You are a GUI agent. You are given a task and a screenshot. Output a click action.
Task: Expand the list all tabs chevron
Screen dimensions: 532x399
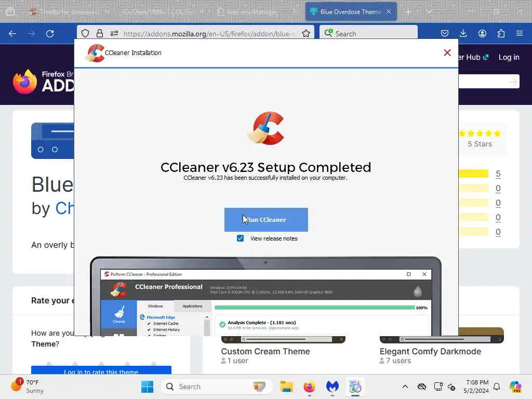(x=429, y=11)
